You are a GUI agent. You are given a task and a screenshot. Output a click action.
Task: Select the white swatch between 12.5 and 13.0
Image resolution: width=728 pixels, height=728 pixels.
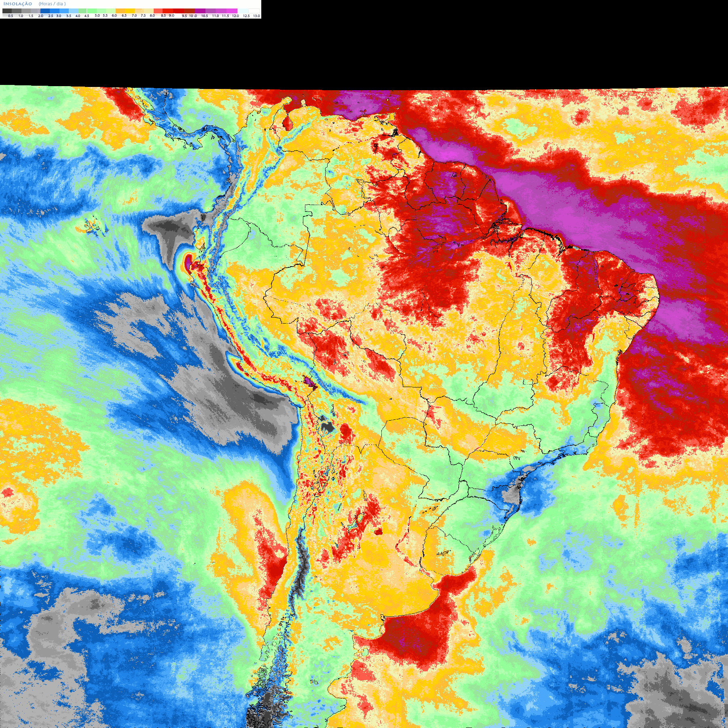click(254, 11)
